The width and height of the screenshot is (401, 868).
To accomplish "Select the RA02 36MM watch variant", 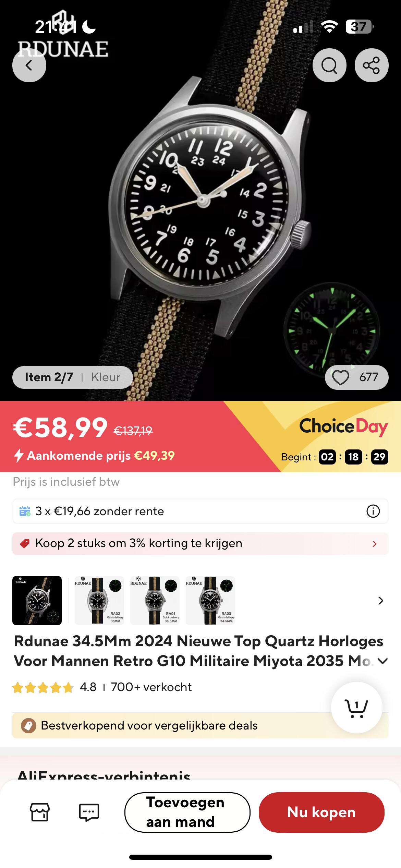I will click(x=99, y=601).
